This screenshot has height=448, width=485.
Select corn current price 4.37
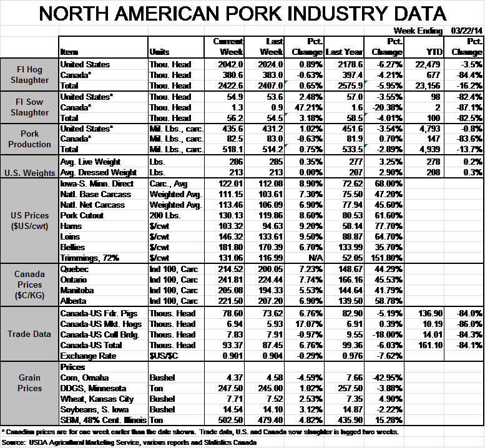(235, 378)
